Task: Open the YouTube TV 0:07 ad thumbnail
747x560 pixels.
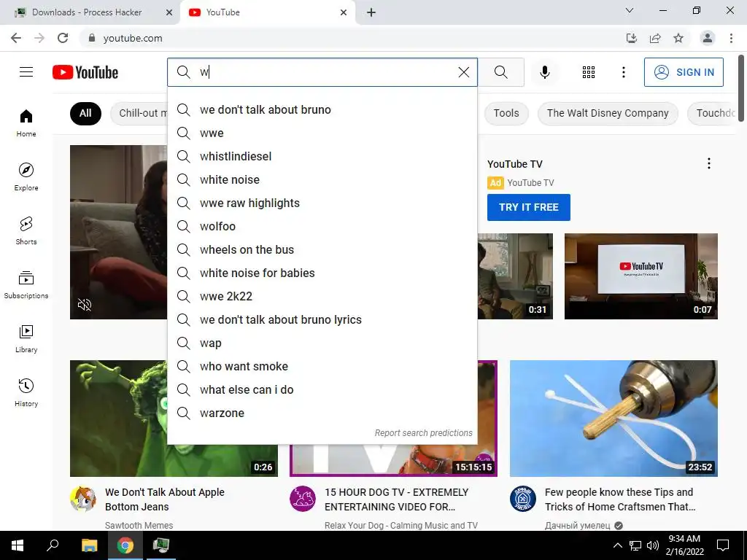Action: [640, 276]
